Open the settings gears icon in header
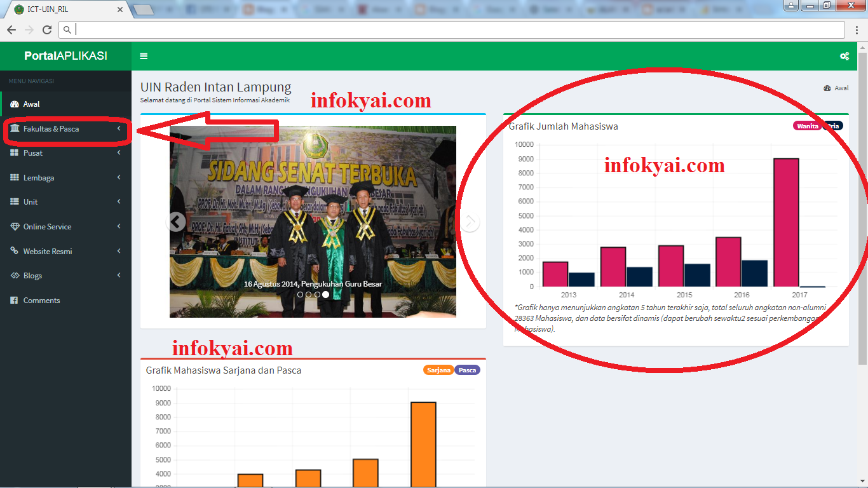The height and width of the screenshot is (488, 868). (844, 56)
